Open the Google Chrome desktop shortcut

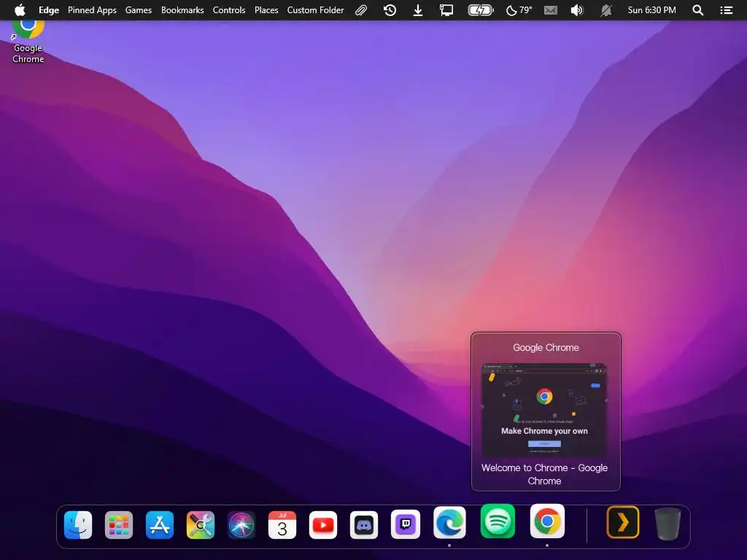click(x=28, y=41)
